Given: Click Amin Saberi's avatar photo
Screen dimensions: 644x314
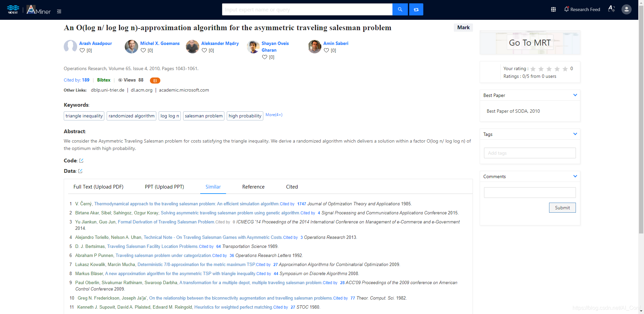Looking at the screenshot, I should coord(315,47).
